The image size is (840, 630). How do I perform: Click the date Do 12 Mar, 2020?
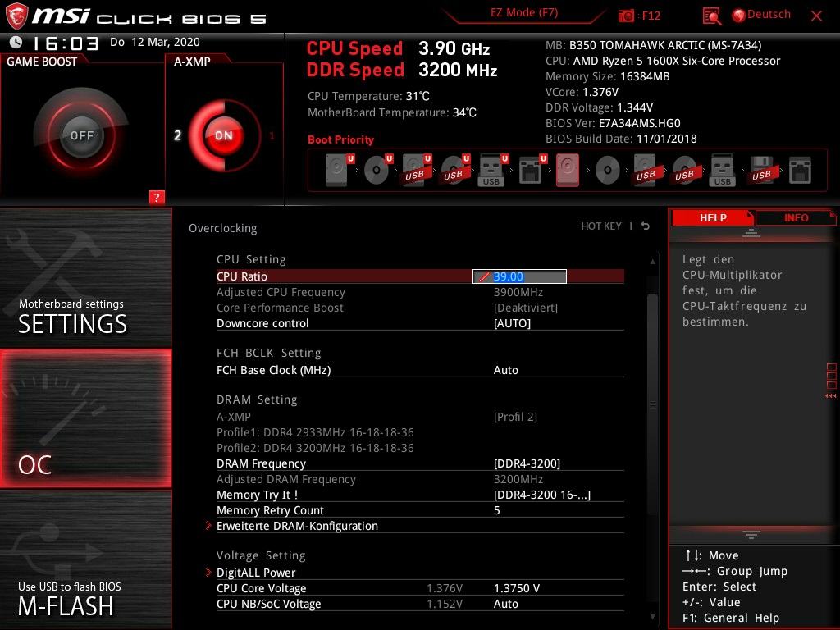pos(155,42)
